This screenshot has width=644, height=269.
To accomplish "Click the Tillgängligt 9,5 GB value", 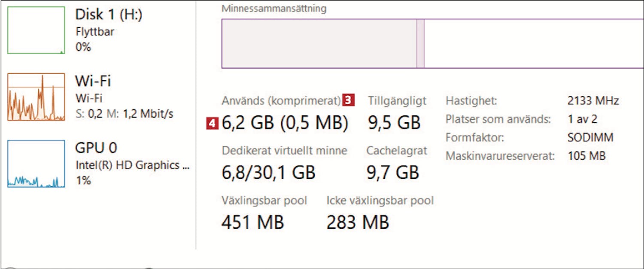I will (x=394, y=123).
